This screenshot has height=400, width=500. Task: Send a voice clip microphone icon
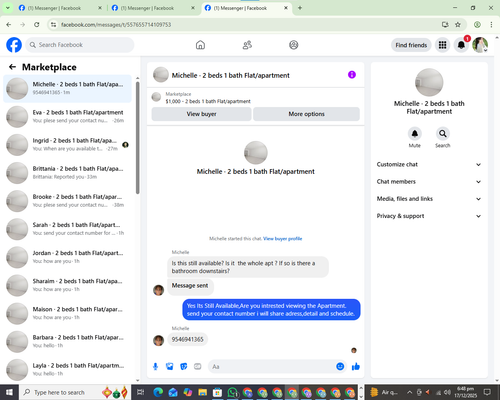(155, 367)
